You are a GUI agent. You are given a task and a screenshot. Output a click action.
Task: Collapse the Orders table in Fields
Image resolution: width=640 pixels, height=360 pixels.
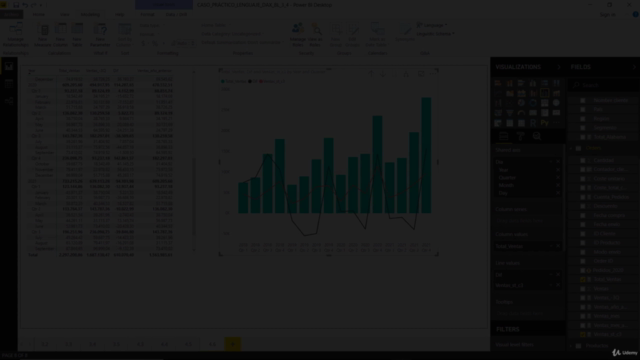click(x=571, y=149)
